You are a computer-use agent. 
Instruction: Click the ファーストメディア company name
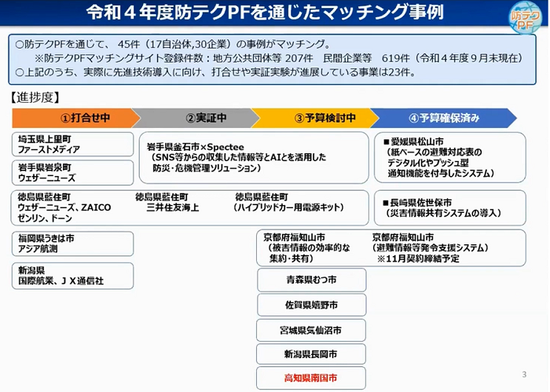(49, 150)
